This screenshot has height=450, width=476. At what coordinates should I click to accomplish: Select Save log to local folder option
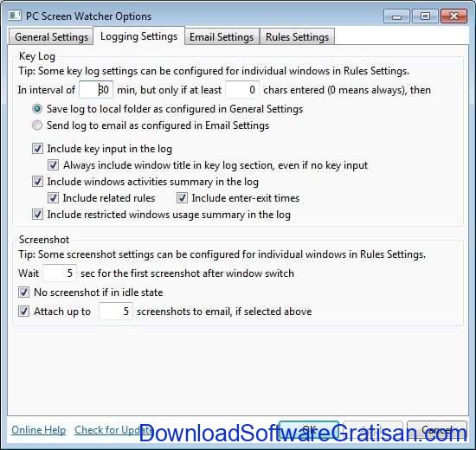pyautogui.click(x=37, y=109)
